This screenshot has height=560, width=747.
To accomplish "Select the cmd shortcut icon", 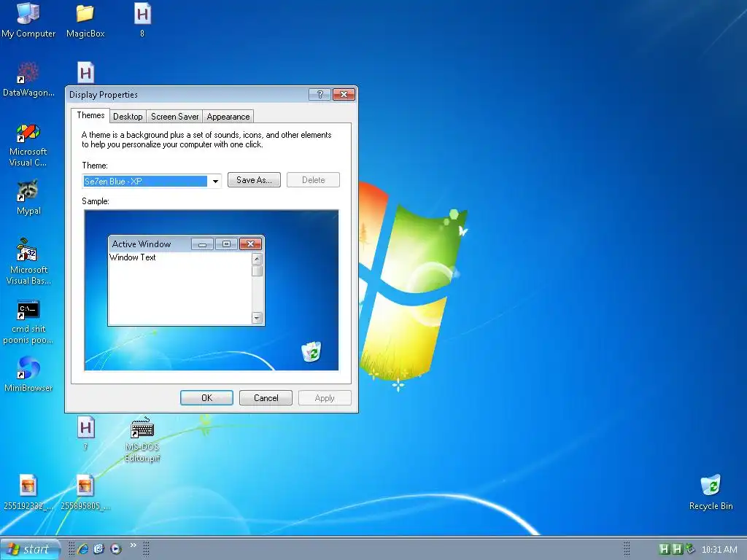I will (28, 322).
